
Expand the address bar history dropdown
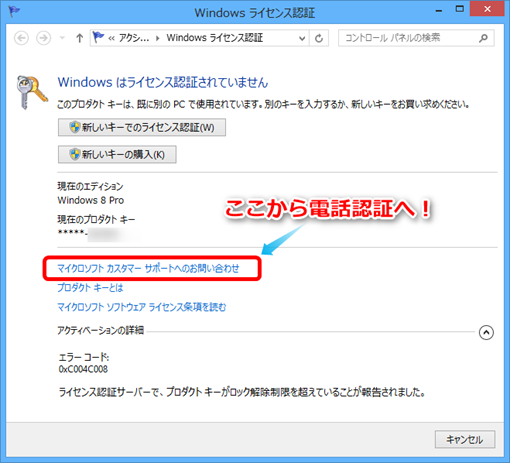pos(302,38)
